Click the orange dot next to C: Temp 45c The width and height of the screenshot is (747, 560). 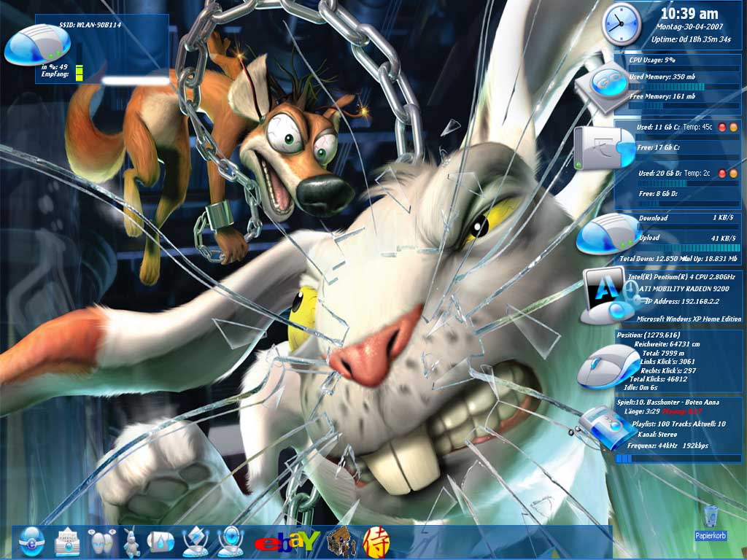[733, 127]
